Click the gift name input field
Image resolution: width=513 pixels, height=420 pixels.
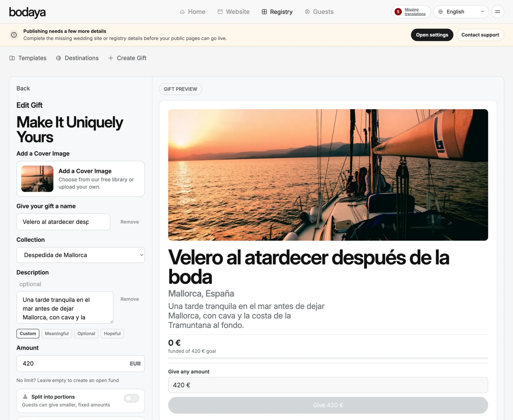(63, 222)
